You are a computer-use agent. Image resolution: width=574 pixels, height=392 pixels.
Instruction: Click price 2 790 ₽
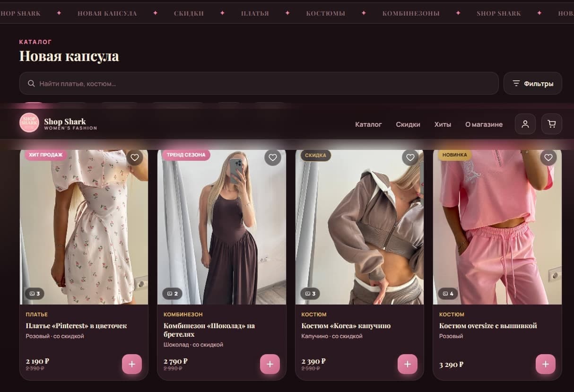(x=175, y=361)
